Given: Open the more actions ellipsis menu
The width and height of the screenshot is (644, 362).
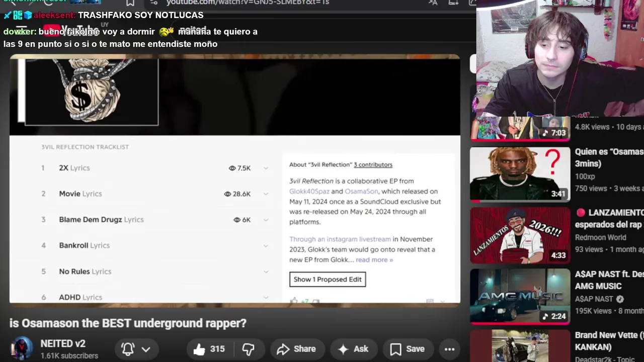Looking at the screenshot, I should tap(449, 349).
